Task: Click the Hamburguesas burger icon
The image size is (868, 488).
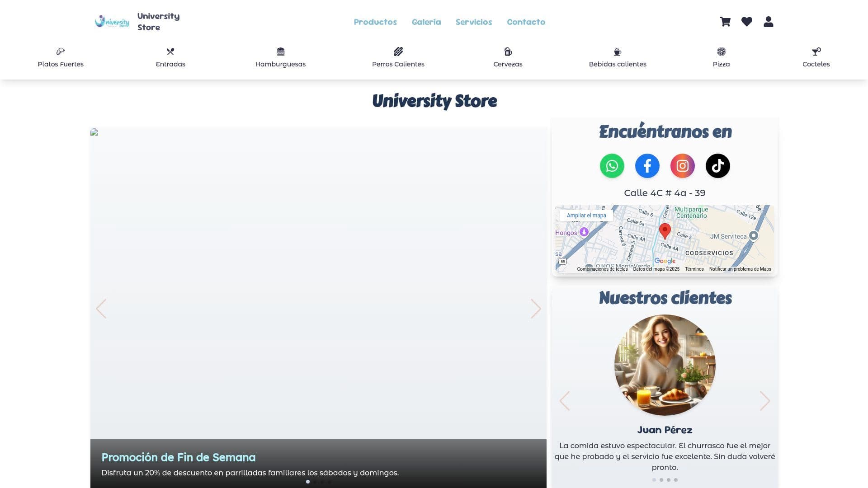Action: [x=281, y=52]
